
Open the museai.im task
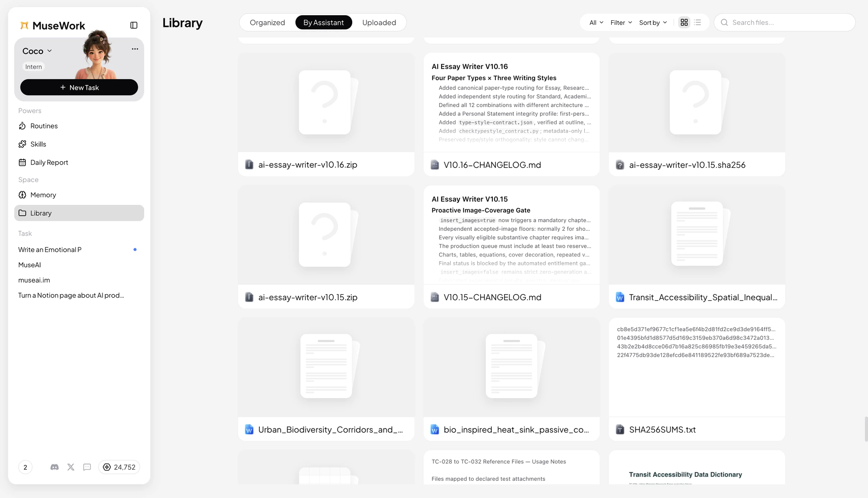point(79,280)
